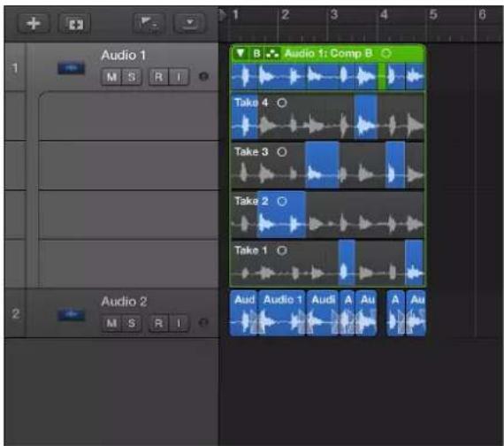
Task: Solo the Audio 1 track
Action: coord(132,77)
